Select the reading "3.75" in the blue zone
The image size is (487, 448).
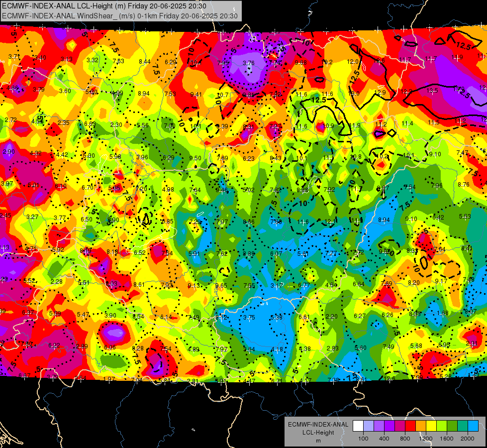click(249, 318)
